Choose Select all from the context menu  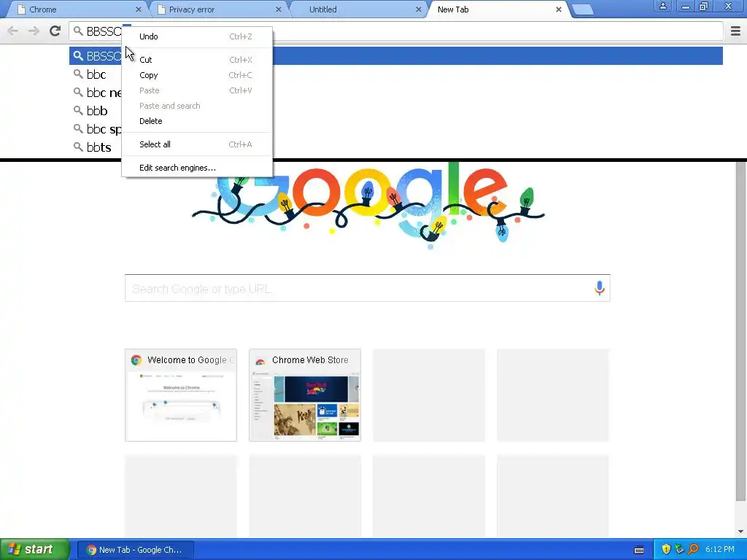[197, 144]
